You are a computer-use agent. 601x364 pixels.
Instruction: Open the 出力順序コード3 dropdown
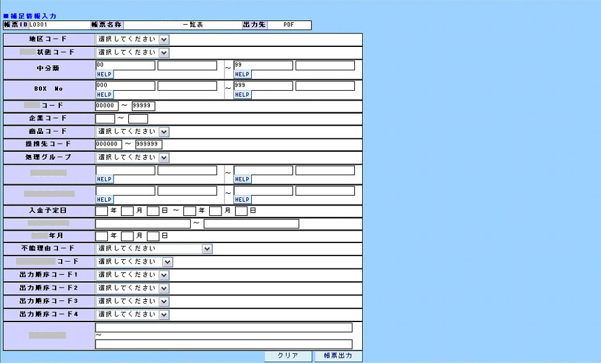132,301
